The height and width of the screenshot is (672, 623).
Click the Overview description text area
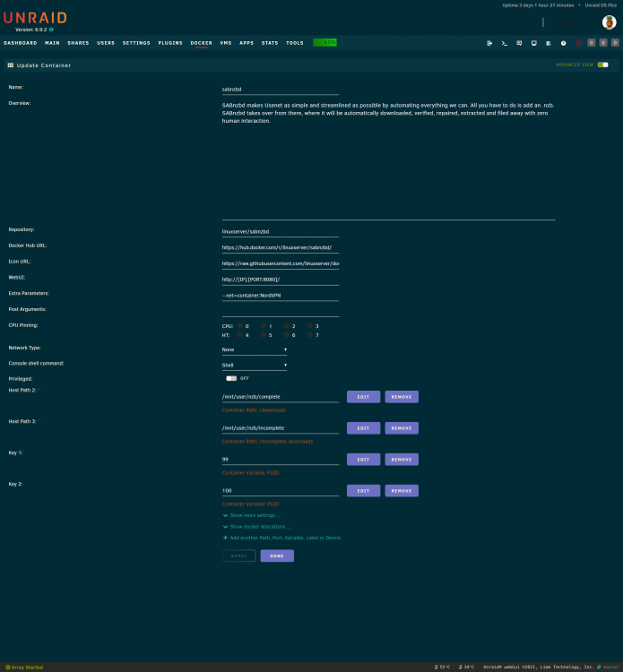388,159
